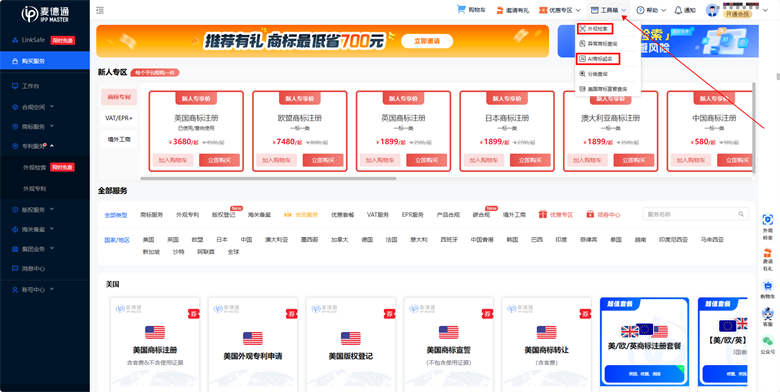Open 领券中心 coupon center

[x=603, y=214]
